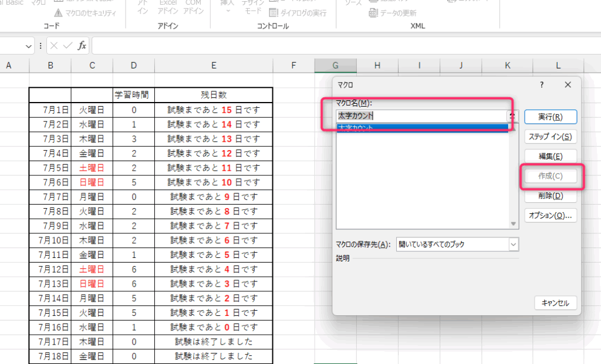Select 太字カウント in the macro list
Viewport: 601px width, 364px height.
423,128
